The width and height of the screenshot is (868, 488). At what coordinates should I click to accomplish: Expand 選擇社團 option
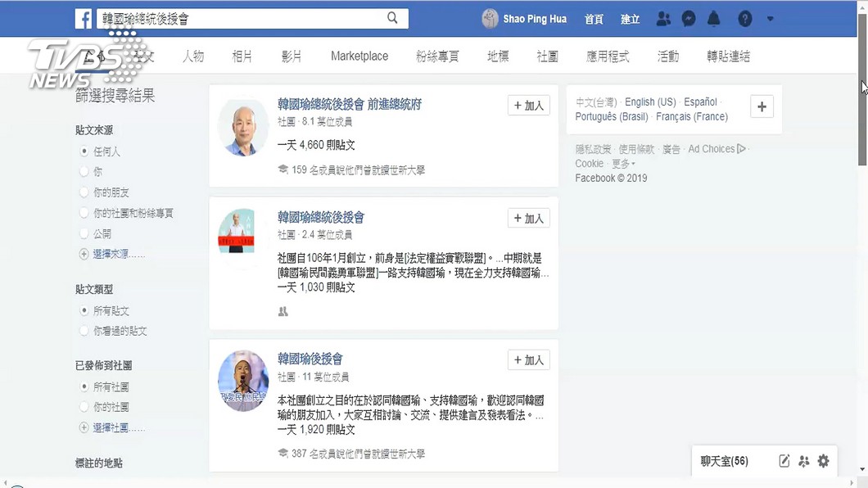pos(112,427)
